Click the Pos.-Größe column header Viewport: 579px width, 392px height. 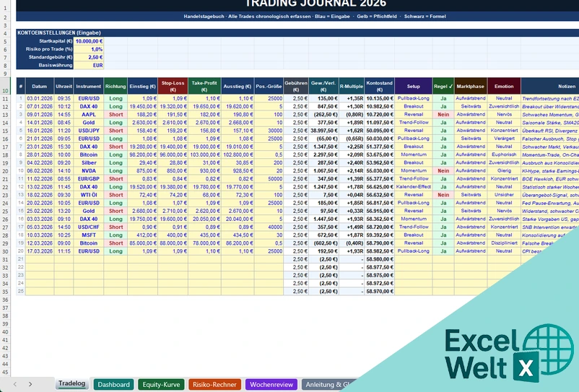(269, 86)
